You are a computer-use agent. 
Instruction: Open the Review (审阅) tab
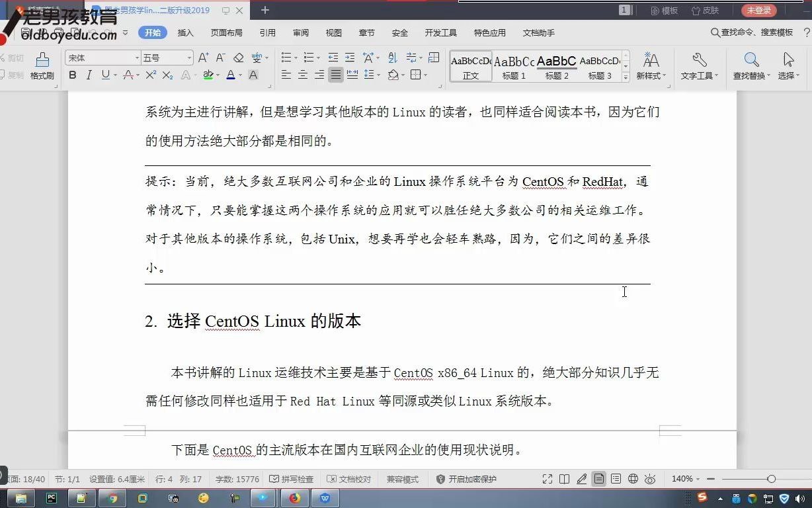click(x=301, y=32)
